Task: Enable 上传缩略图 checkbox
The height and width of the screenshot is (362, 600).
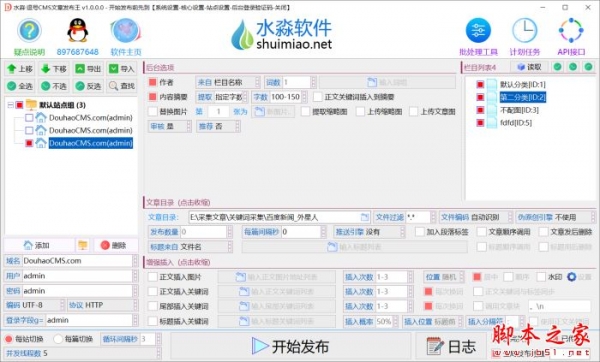Action: (x=360, y=111)
